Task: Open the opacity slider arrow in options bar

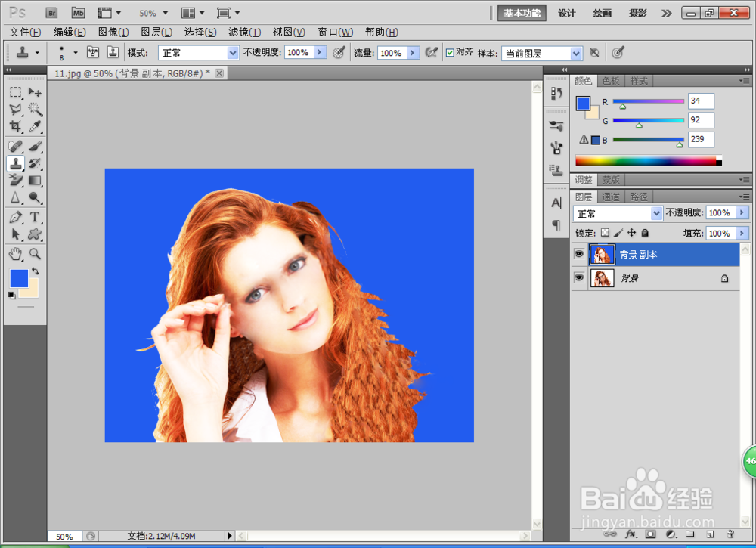Action: tap(320, 53)
